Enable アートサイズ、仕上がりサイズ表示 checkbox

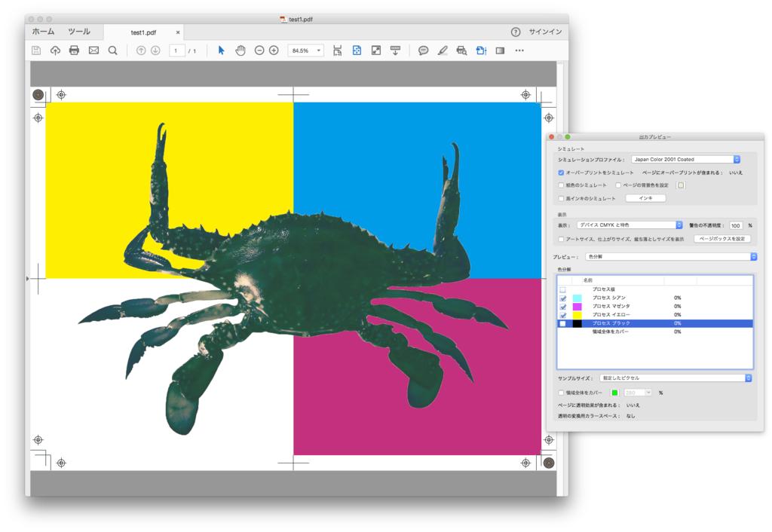[x=561, y=239]
